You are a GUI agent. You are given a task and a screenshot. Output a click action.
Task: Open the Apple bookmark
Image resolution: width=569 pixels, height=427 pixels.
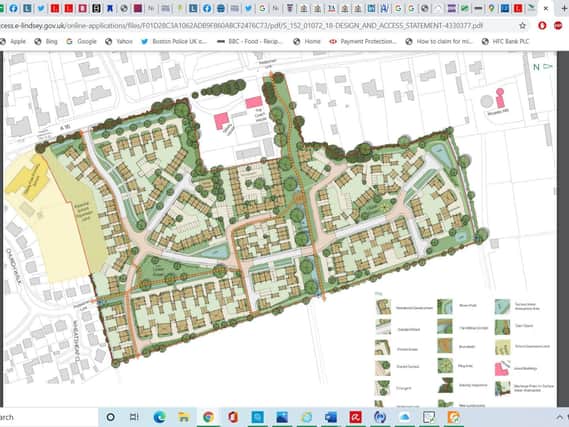point(13,41)
